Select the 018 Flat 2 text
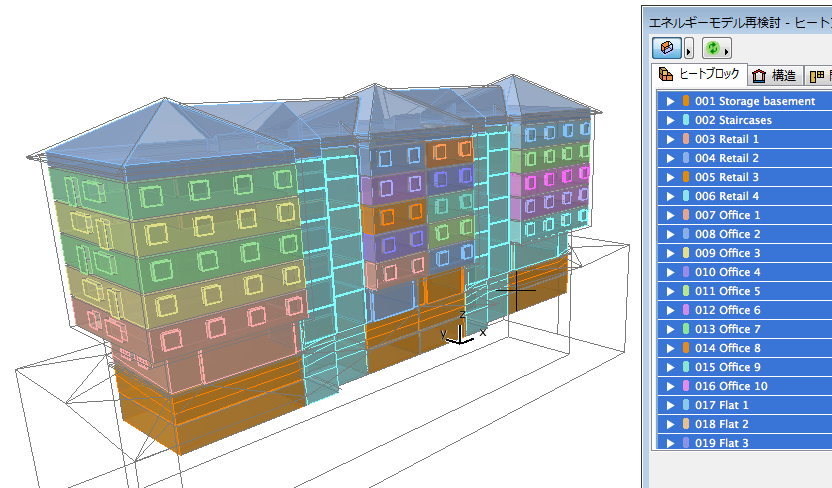Image resolution: width=832 pixels, height=488 pixels. 722,424
